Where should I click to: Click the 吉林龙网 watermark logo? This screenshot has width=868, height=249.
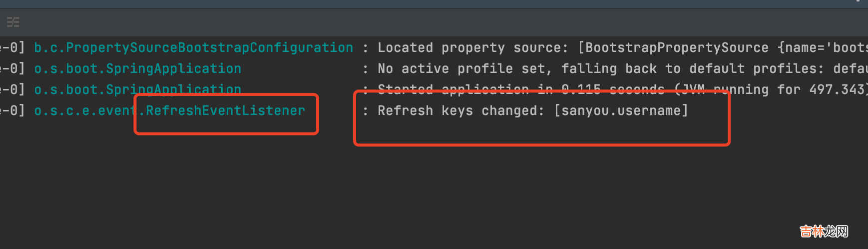pyautogui.click(x=824, y=231)
